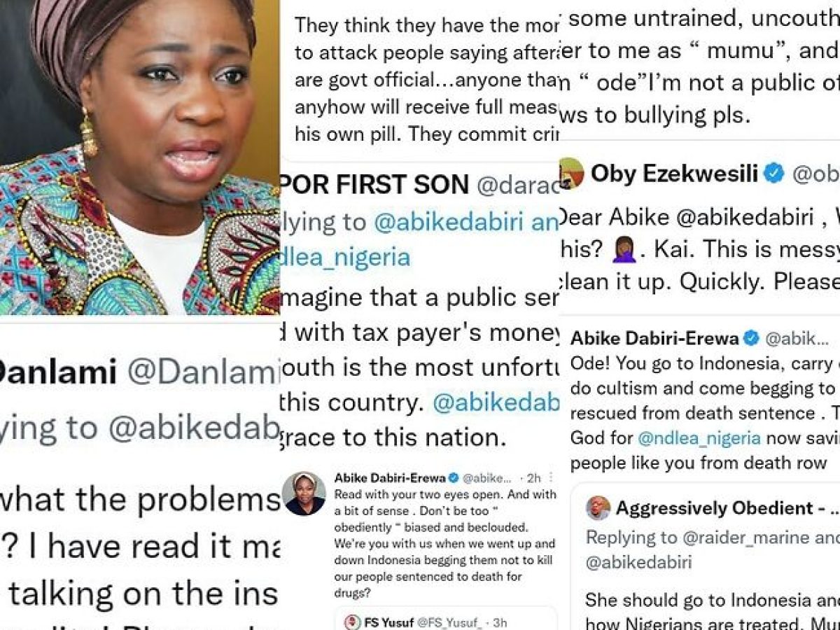This screenshot has width=840, height=630.
Task: Click the verified badge after Abike Dabiri-Erewa's name above the Ode tweet
Action: 751,339
